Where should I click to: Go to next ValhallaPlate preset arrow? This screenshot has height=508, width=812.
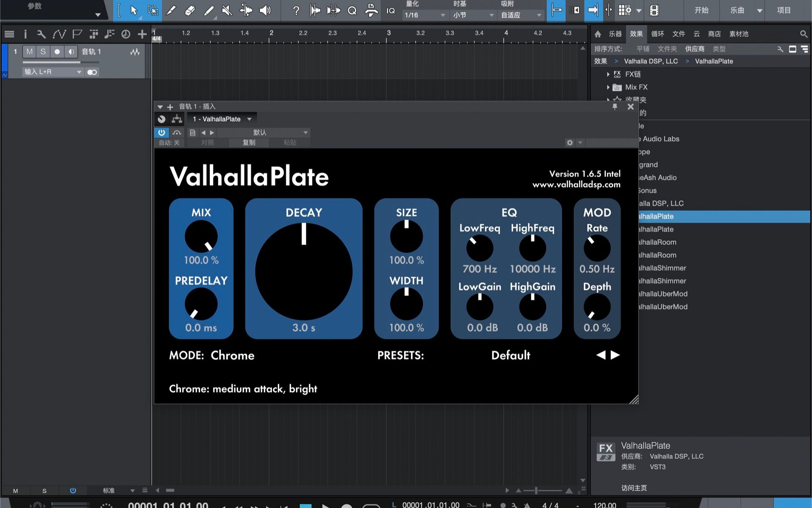click(x=615, y=355)
